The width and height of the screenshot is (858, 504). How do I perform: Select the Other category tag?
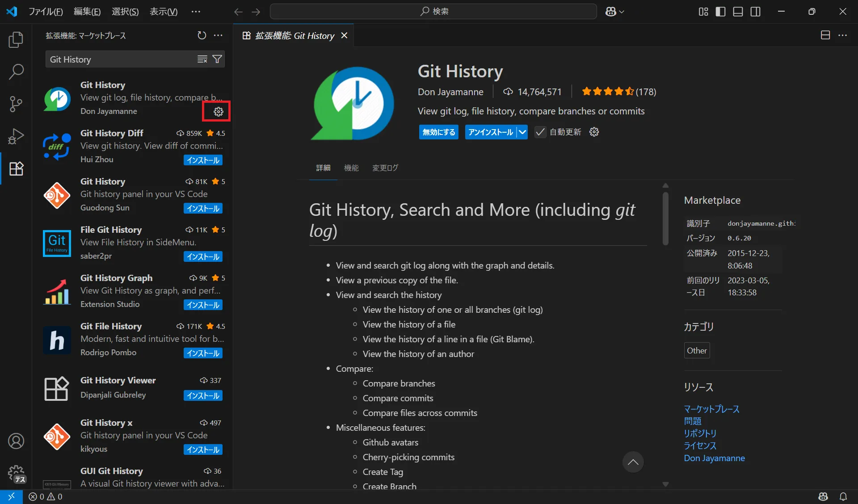click(x=697, y=350)
